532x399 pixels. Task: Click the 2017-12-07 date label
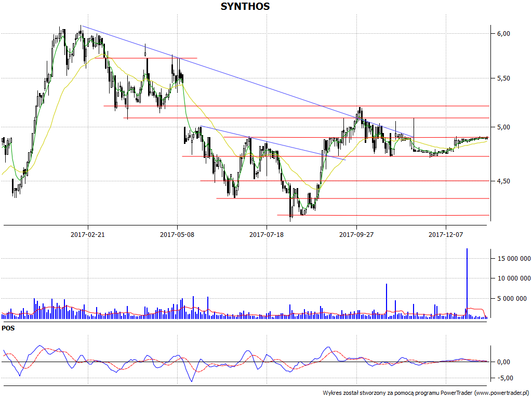pyautogui.click(x=445, y=234)
